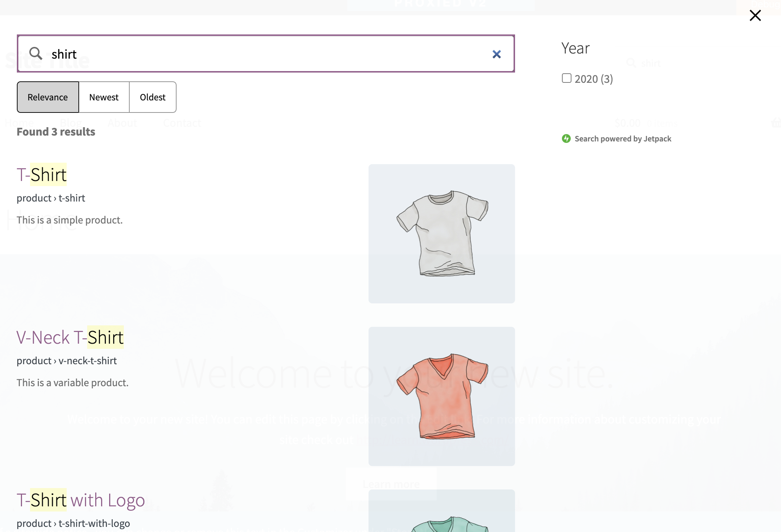Click the Search powered by Jetpack text

point(623,138)
